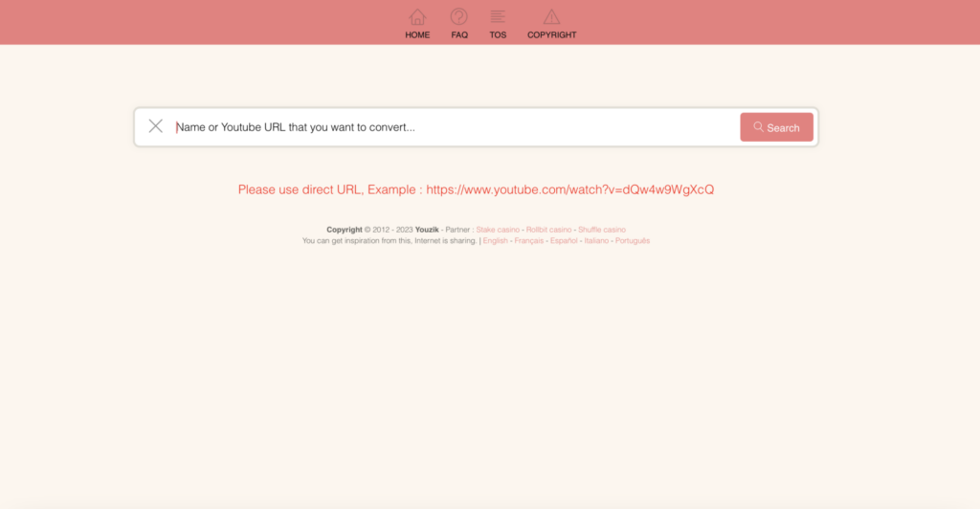Switch language to Français
980x509 pixels.
(x=528, y=241)
